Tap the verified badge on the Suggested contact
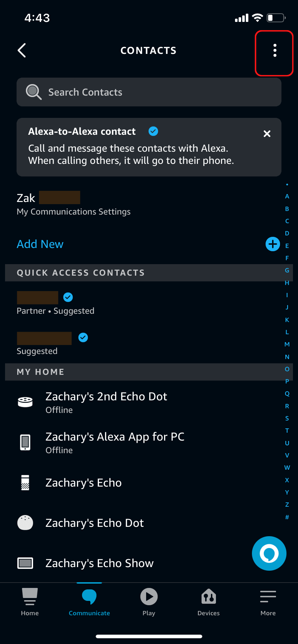298x644 pixels. 83,337
